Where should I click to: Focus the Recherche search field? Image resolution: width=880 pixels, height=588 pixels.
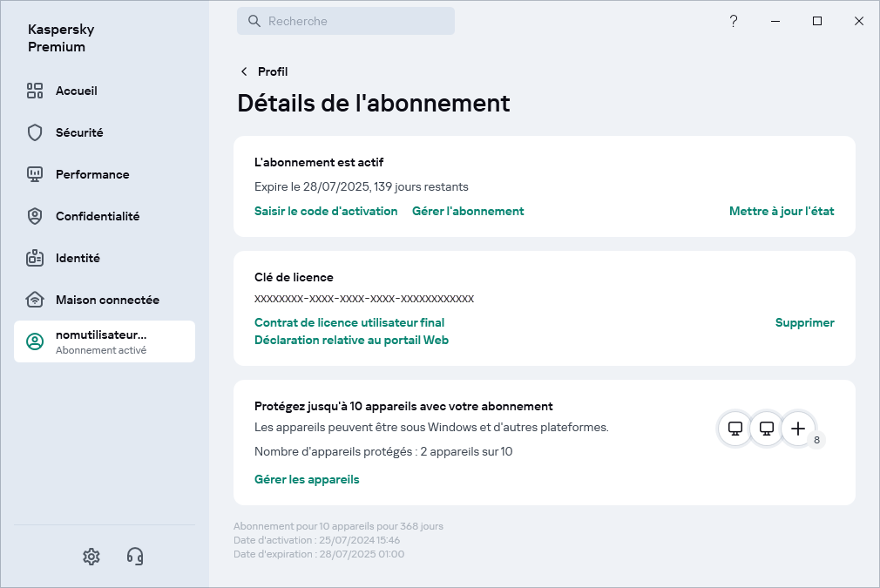357,21
